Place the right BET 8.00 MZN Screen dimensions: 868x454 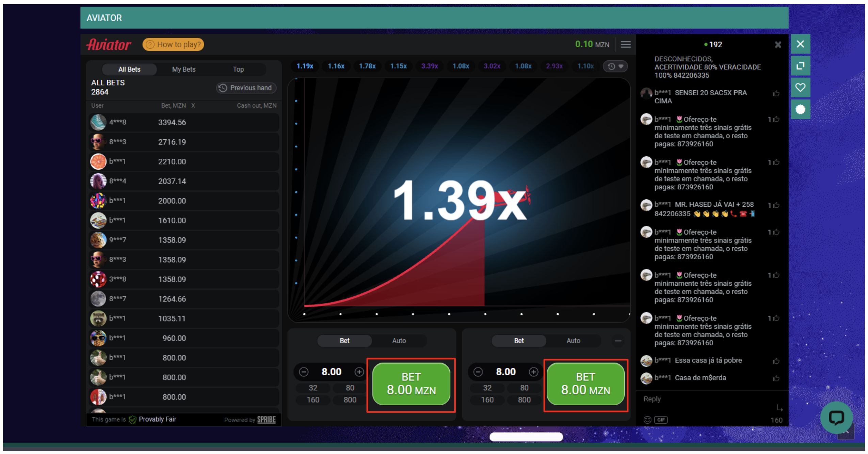click(585, 384)
